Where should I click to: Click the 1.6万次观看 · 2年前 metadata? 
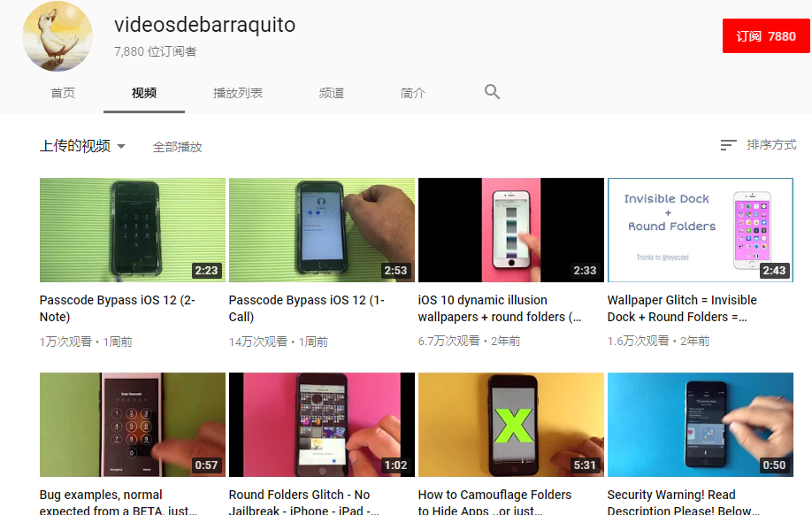pyautogui.click(x=658, y=341)
